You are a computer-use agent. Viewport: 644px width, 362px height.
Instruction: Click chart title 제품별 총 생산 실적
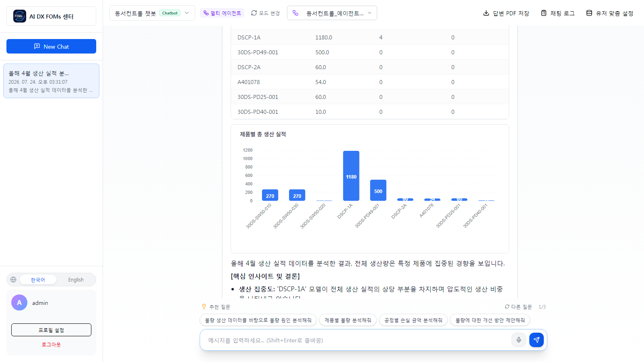coord(263,134)
